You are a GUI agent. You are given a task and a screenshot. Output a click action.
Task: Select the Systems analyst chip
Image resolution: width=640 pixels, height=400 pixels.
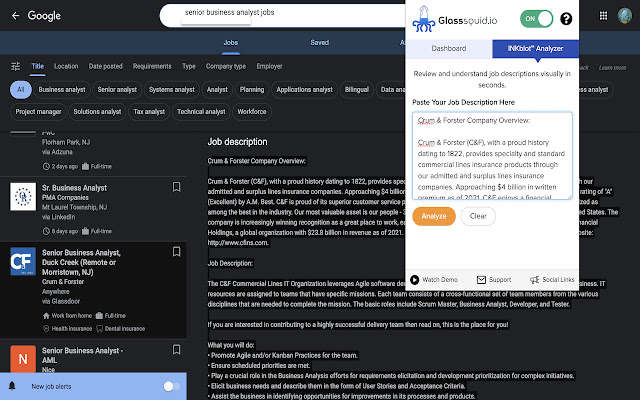tap(172, 90)
